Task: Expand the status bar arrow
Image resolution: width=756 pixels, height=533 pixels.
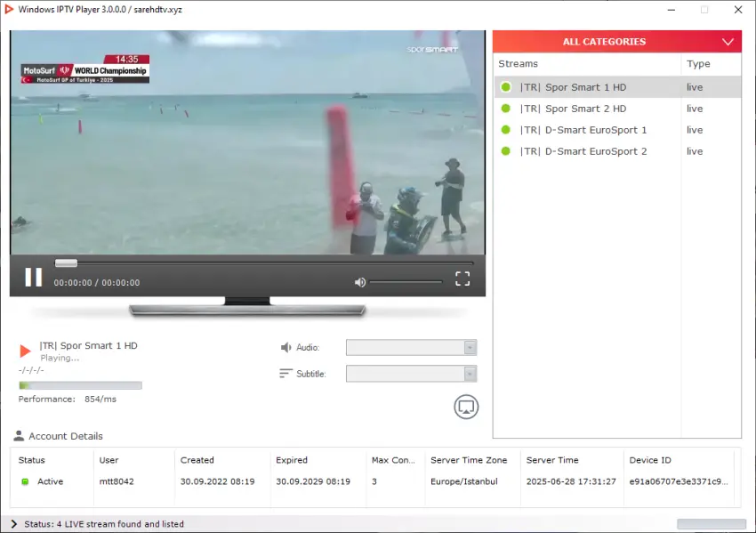Action: [x=14, y=524]
